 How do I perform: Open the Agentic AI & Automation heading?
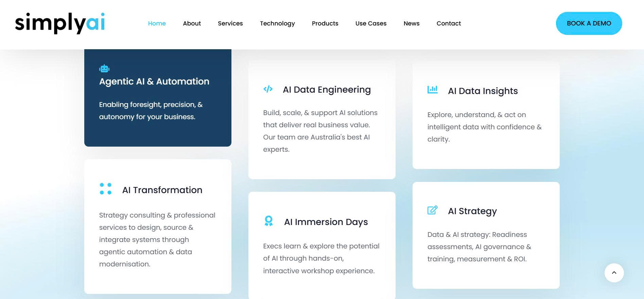tap(154, 81)
